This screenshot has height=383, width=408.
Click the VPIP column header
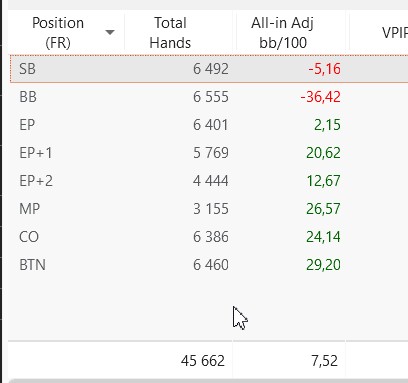[395, 33]
